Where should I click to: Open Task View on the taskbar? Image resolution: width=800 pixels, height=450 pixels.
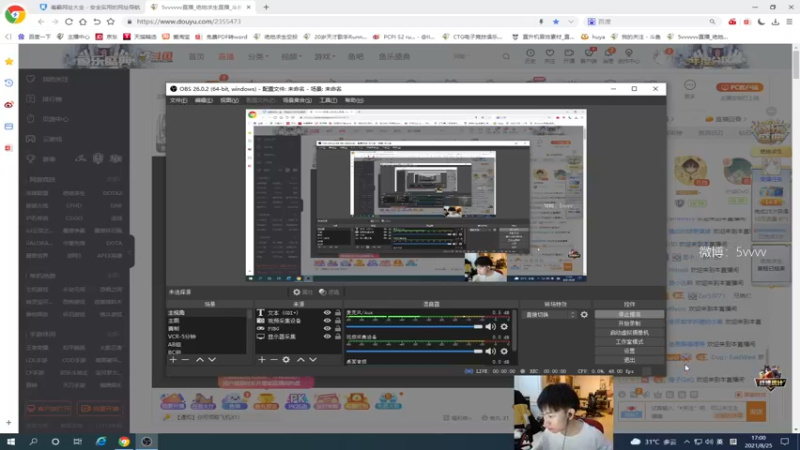[x=78, y=441]
